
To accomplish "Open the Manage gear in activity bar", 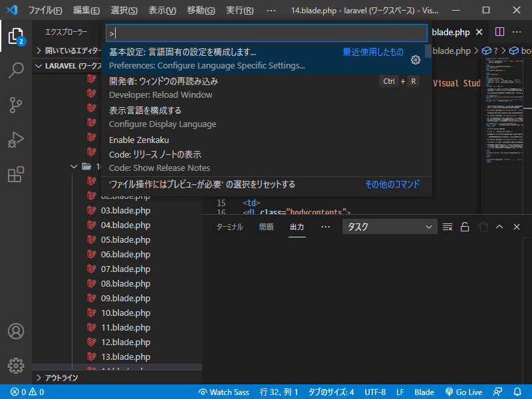I will (x=15, y=366).
